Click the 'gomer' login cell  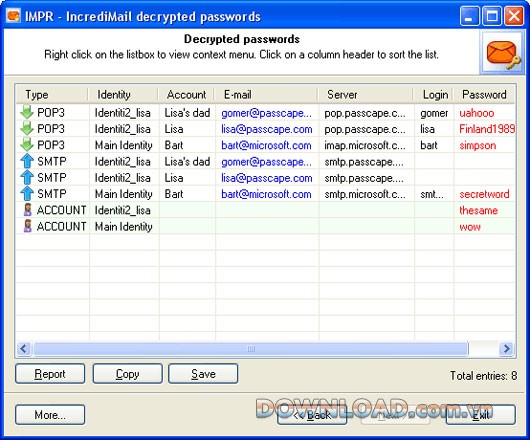point(434,113)
